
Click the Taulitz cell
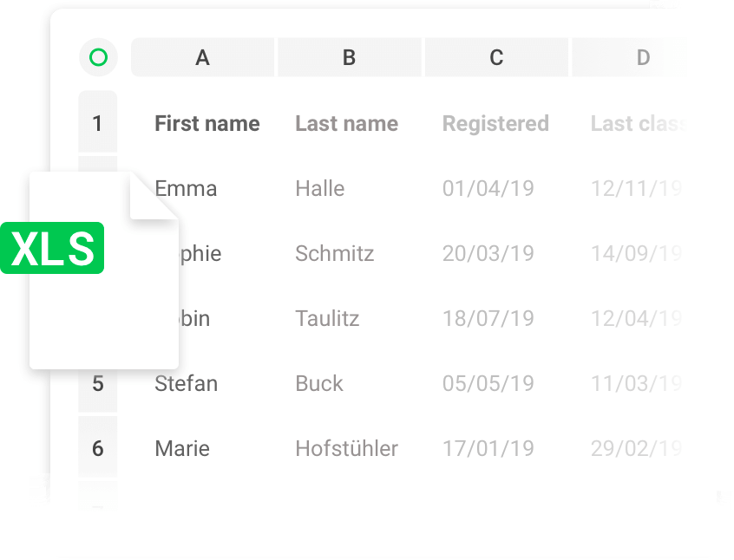pos(327,318)
